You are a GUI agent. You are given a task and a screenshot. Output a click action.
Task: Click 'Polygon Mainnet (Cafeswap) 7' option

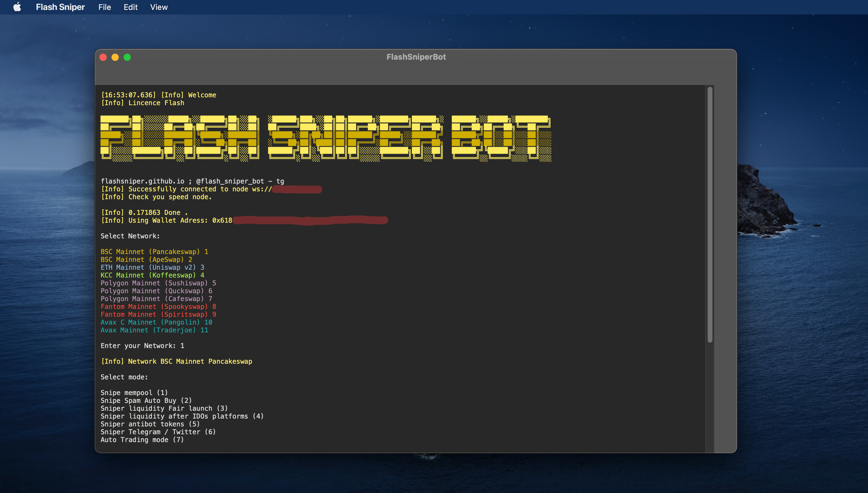point(156,299)
